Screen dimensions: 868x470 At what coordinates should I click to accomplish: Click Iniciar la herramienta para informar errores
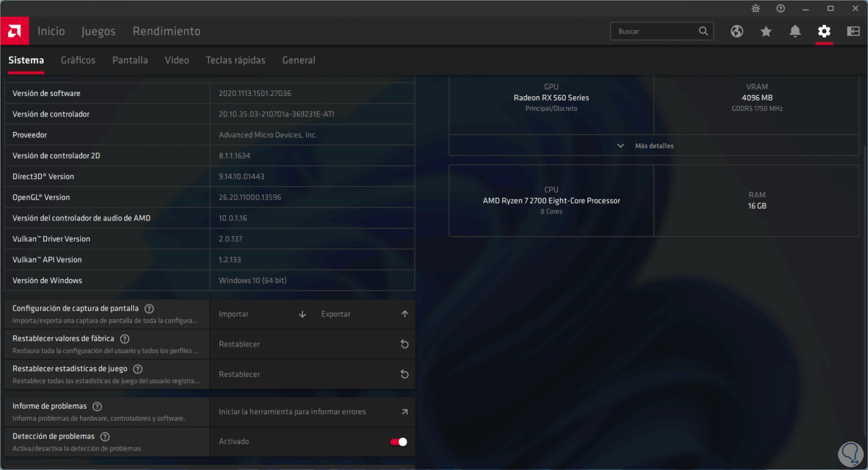(x=312, y=412)
